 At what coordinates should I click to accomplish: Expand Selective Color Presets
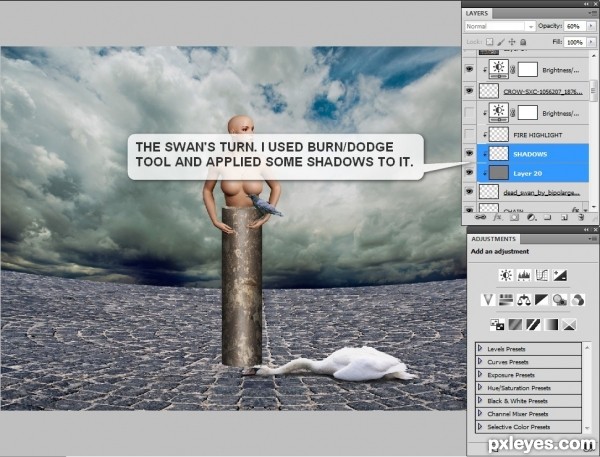point(480,426)
